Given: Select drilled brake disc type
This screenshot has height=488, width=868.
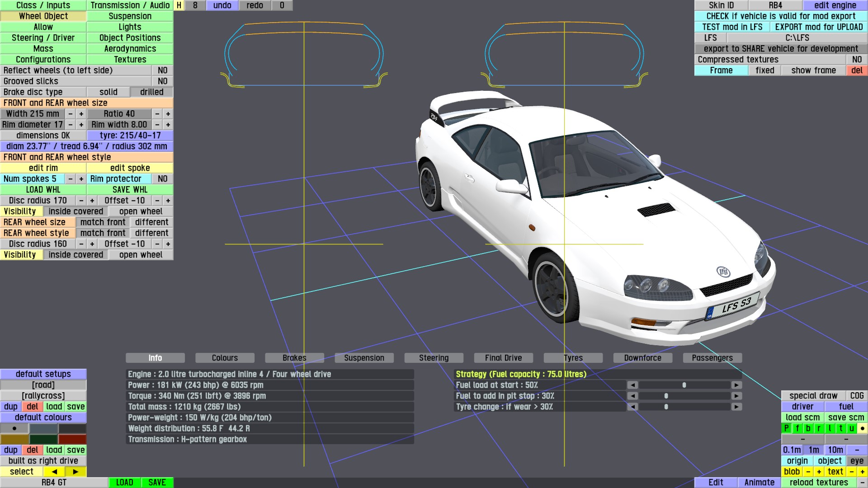Looking at the screenshot, I should tap(151, 92).
